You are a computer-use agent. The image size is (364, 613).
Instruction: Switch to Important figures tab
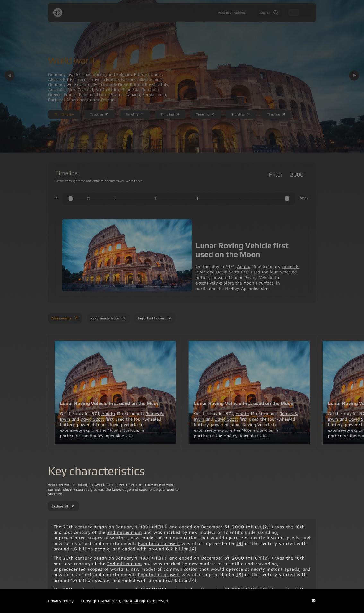(x=155, y=318)
